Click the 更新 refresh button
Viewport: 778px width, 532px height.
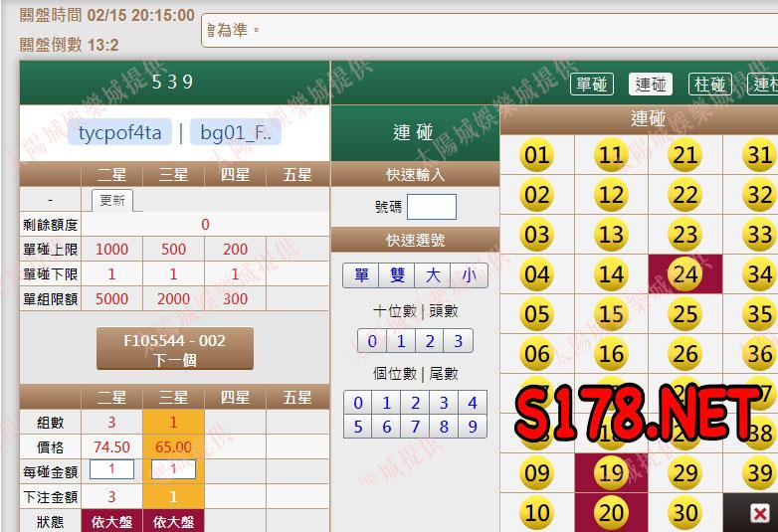(112, 200)
